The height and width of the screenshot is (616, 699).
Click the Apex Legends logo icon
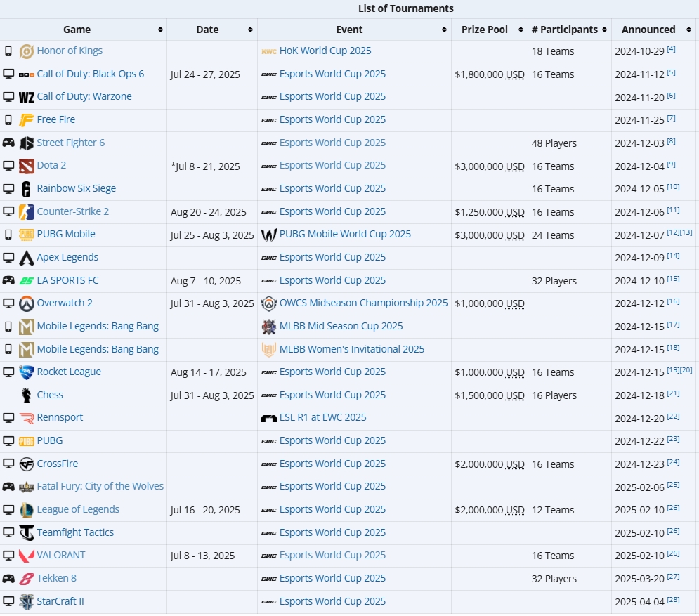(x=27, y=258)
